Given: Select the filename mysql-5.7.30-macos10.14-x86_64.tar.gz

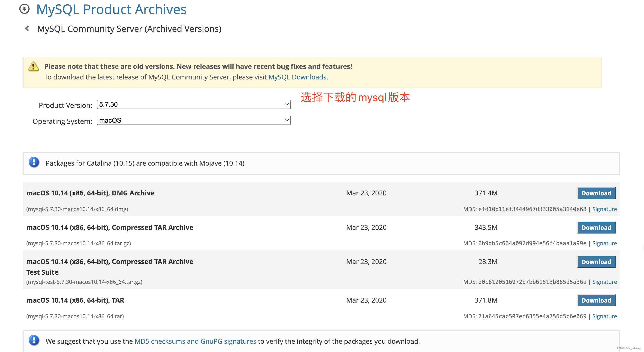Looking at the screenshot, I should click(78, 243).
